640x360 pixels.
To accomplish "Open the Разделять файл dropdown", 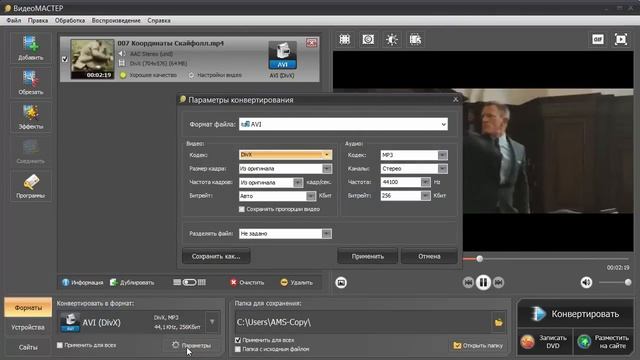I will coord(285,233).
